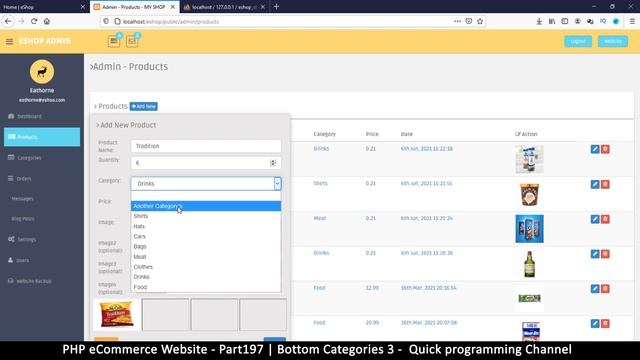Select Another Category option
The height and width of the screenshot is (360, 640).
(206, 206)
